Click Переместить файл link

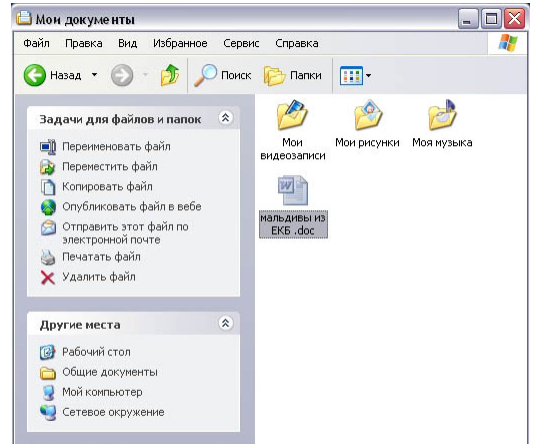tap(110, 166)
